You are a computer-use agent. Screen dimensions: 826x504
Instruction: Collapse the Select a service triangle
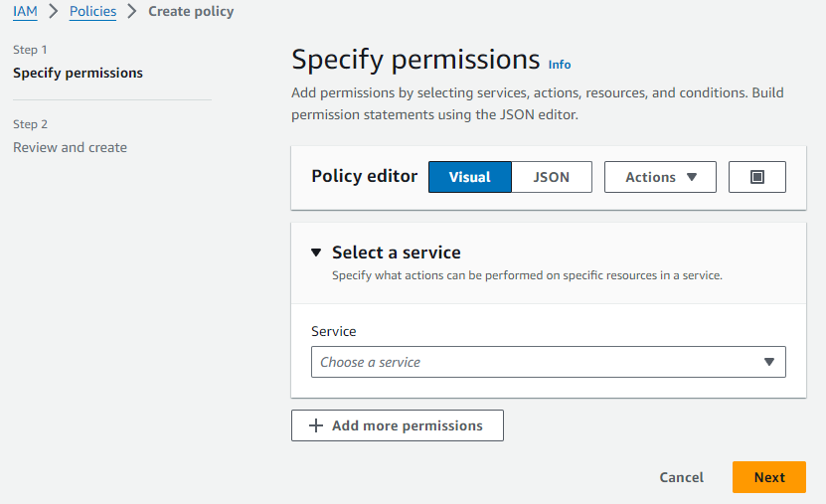[316, 252]
